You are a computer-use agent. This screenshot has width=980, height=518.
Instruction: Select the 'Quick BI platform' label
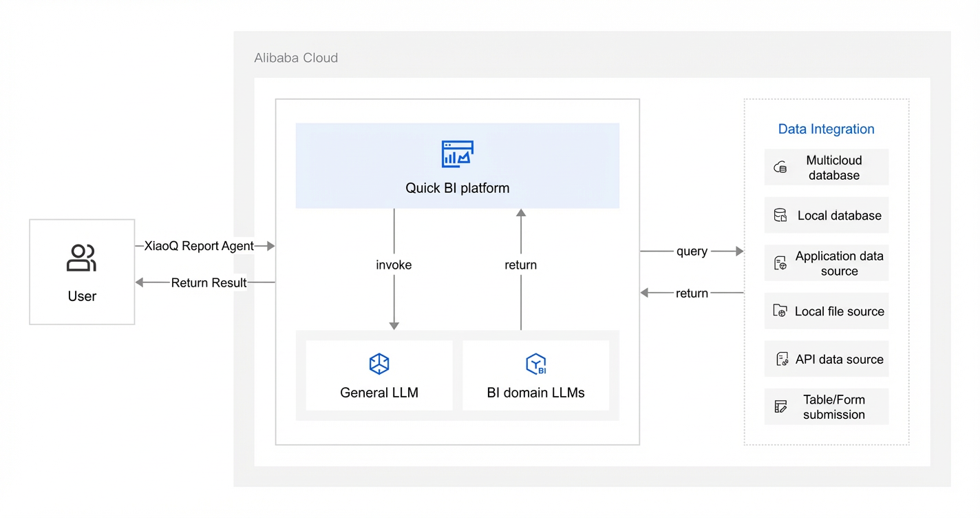coord(458,188)
